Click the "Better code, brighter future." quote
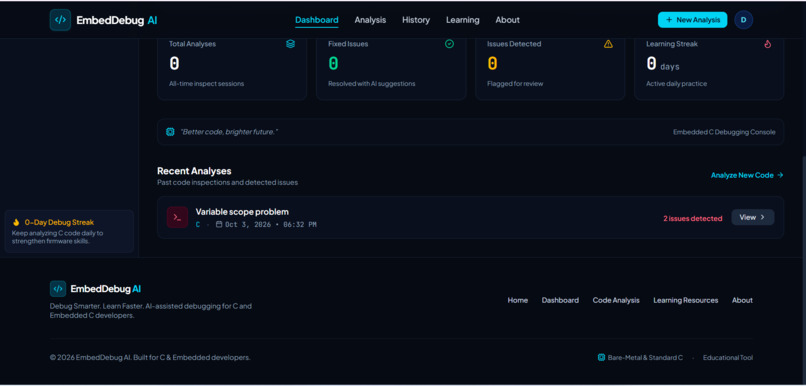Screen dimensions: 806x386 pyautogui.click(x=229, y=132)
